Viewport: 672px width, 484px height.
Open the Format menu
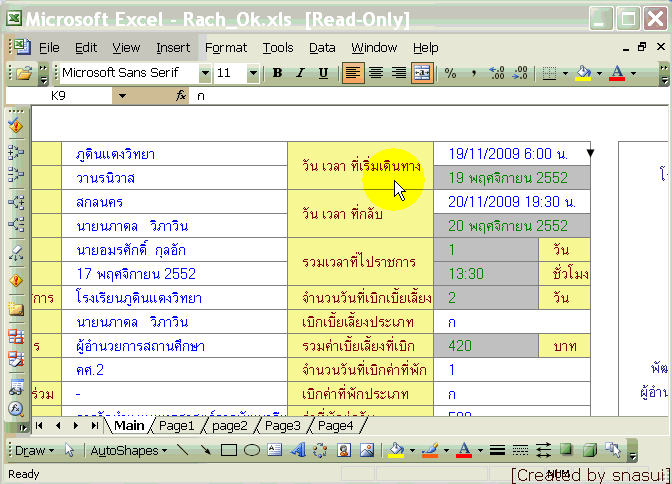226,47
